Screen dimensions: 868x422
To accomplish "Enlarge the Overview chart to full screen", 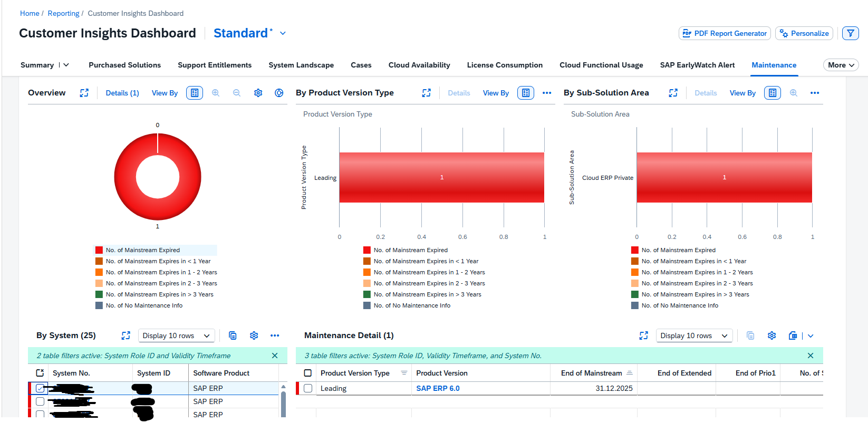I will click(84, 93).
